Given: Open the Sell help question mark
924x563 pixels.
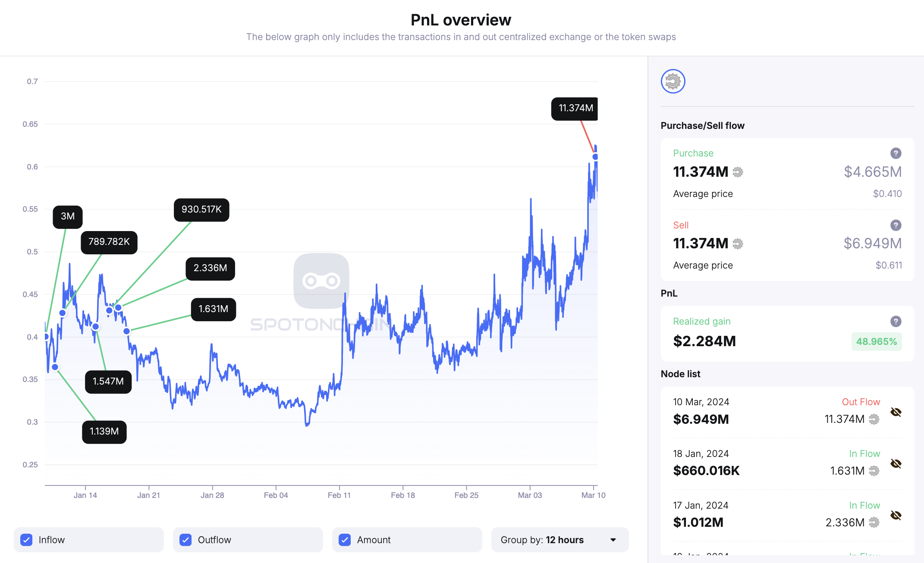Looking at the screenshot, I should (x=896, y=225).
